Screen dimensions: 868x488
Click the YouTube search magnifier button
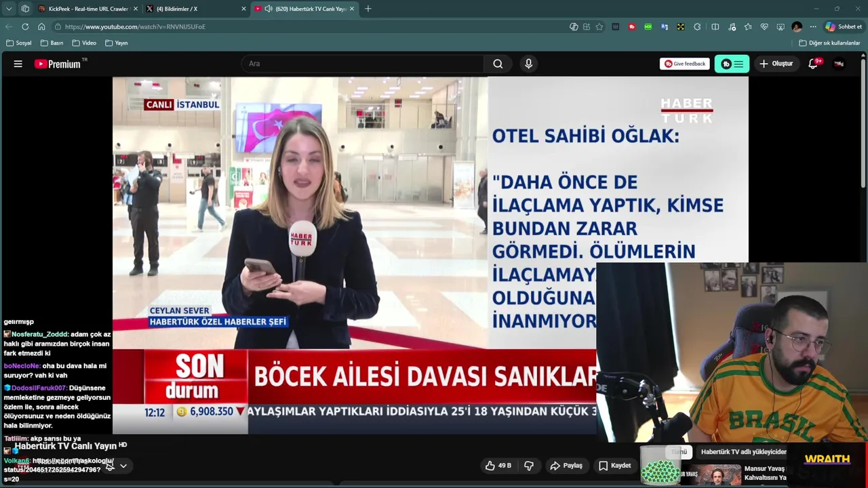(498, 64)
